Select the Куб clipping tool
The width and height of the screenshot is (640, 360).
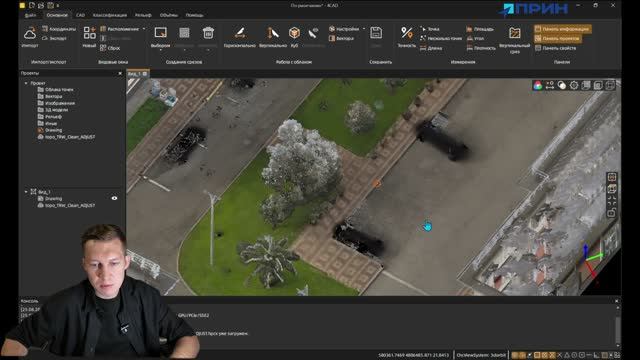point(294,37)
